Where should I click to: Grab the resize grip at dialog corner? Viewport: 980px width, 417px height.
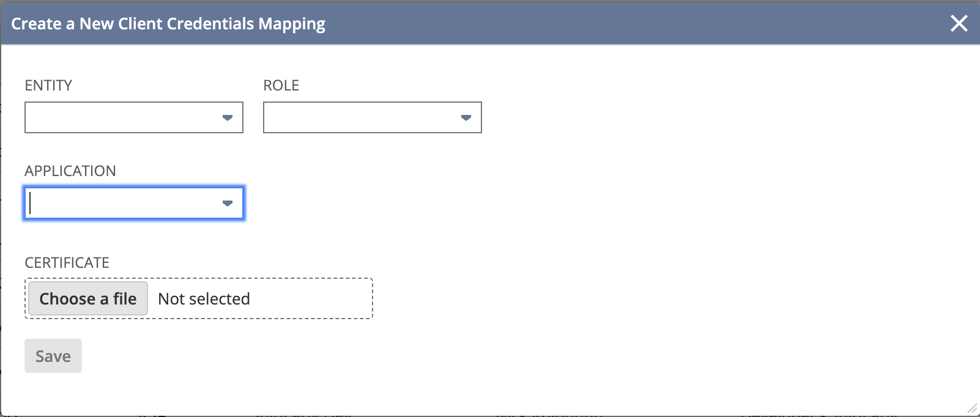972,408
